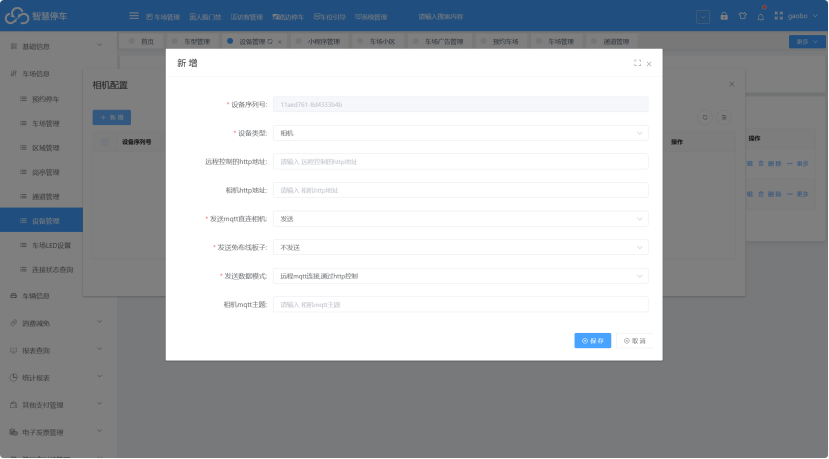Close the 相机配置 panel
The image size is (829, 459).
click(732, 84)
